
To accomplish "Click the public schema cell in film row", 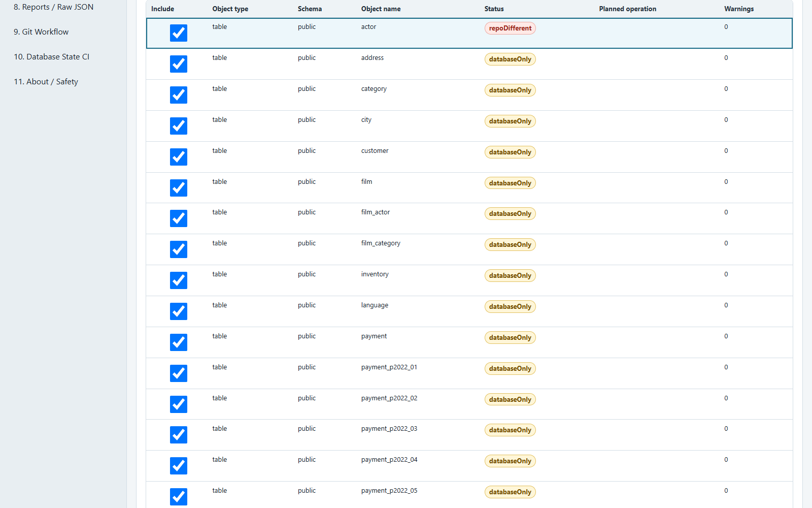I will coord(307,182).
